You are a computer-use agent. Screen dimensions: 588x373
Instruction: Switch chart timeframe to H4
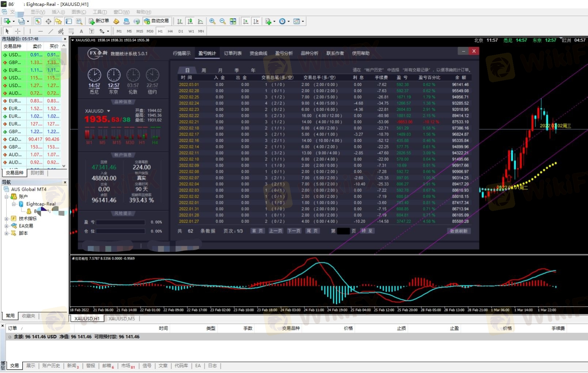(170, 31)
